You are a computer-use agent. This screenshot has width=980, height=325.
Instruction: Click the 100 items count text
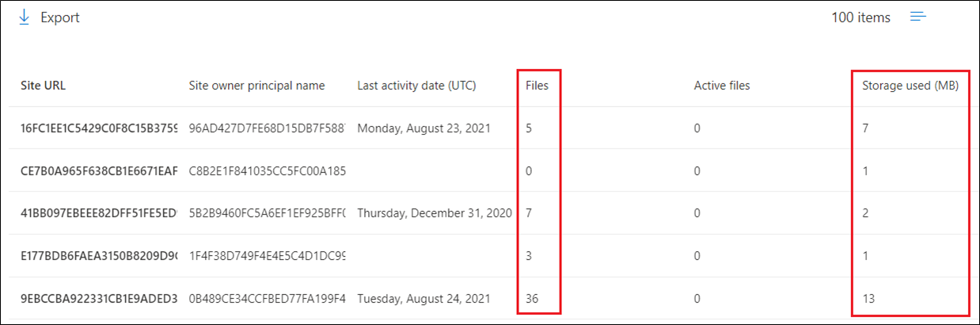click(860, 17)
